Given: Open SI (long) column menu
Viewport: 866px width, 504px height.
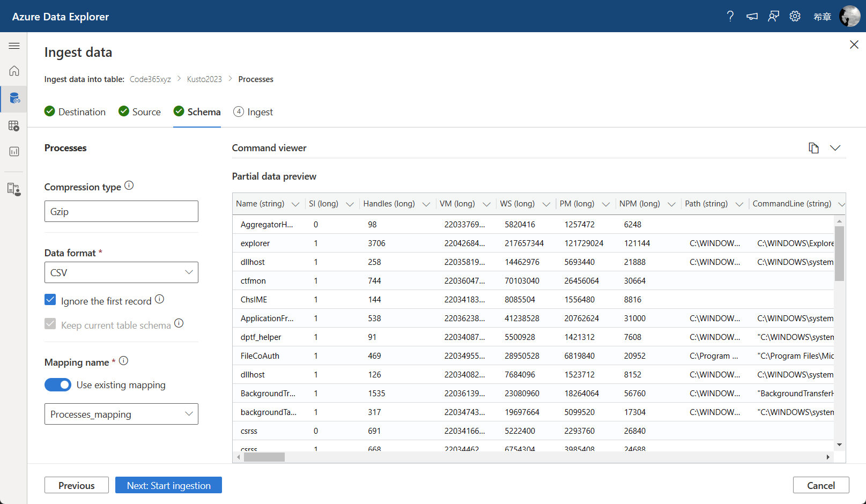Looking at the screenshot, I should [x=350, y=204].
